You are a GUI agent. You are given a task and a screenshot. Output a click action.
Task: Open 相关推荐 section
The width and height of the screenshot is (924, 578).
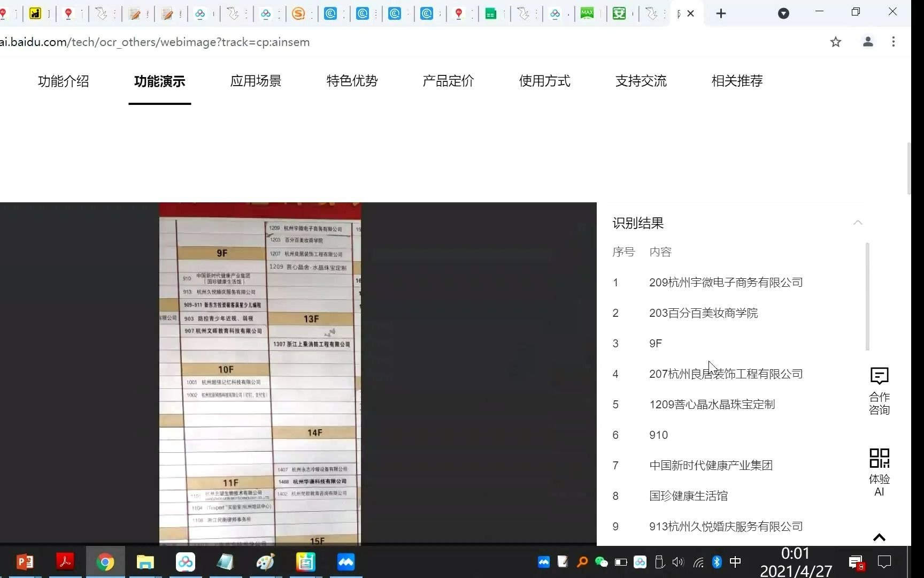coord(737,81)
